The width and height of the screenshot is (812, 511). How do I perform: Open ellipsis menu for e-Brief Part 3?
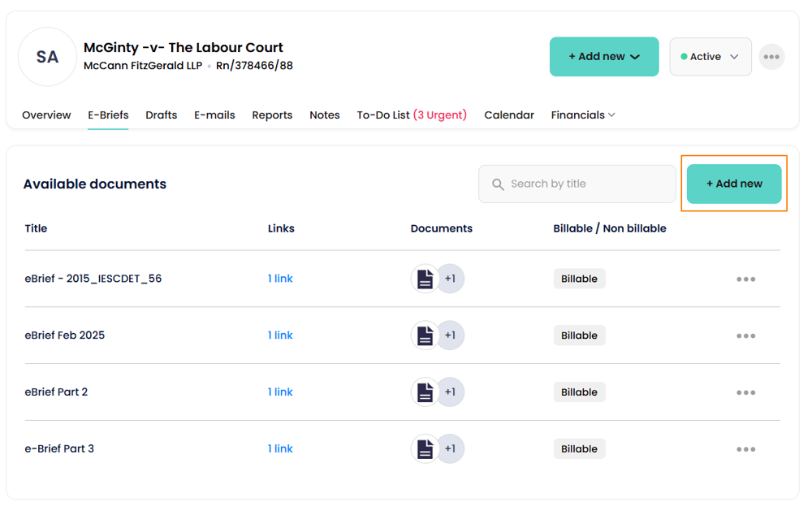click(x=745, y=449)
